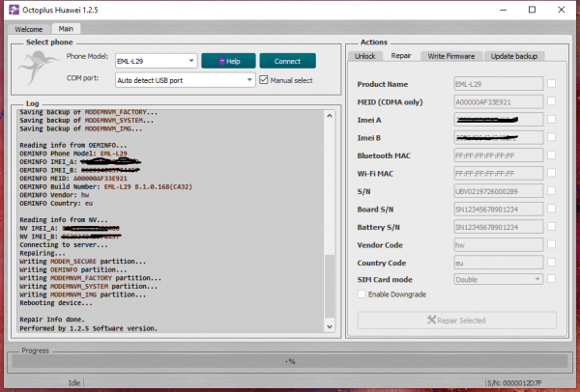The width and height of the screenshot is (580, 392).
Task: Click the Octoplus app icon in title bar
Action: [x=14, y=10]
